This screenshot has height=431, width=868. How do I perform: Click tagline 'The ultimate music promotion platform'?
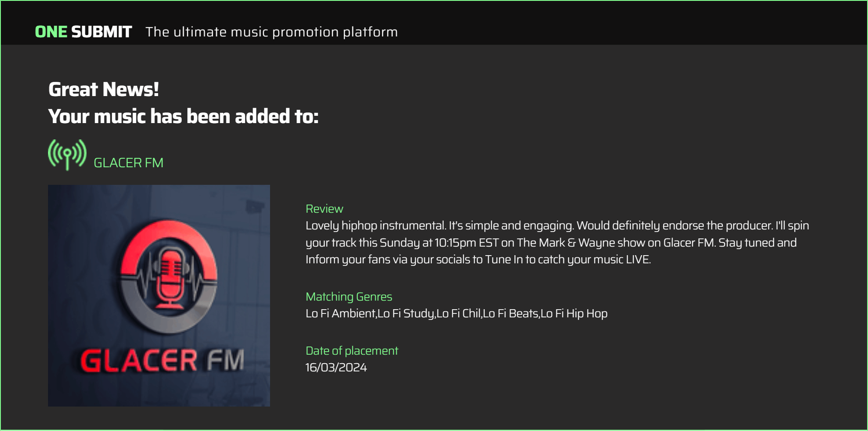(x=272, y=32)
